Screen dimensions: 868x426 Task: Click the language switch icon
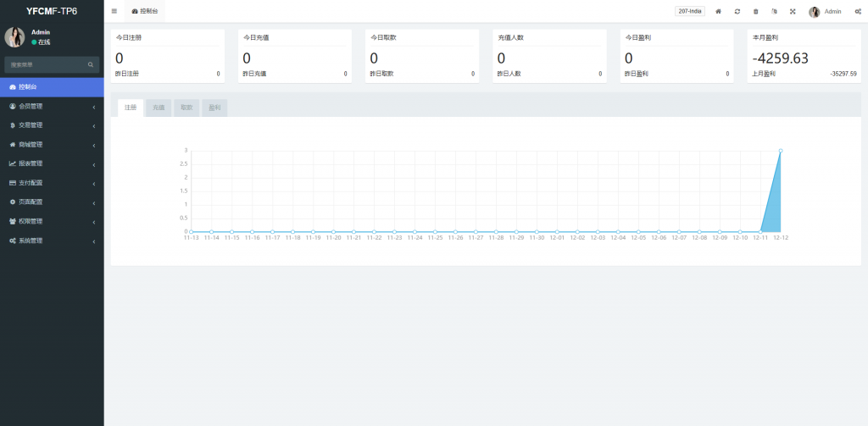[774, 12]
